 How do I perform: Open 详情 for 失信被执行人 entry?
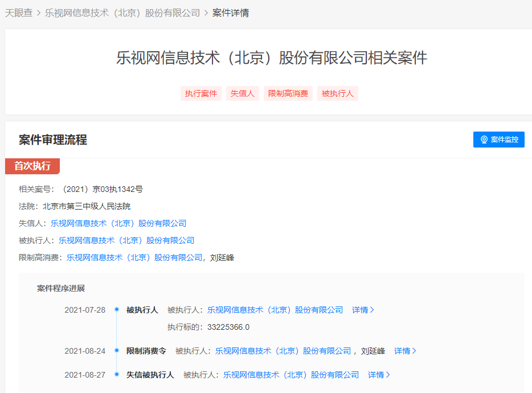point(379,375)
